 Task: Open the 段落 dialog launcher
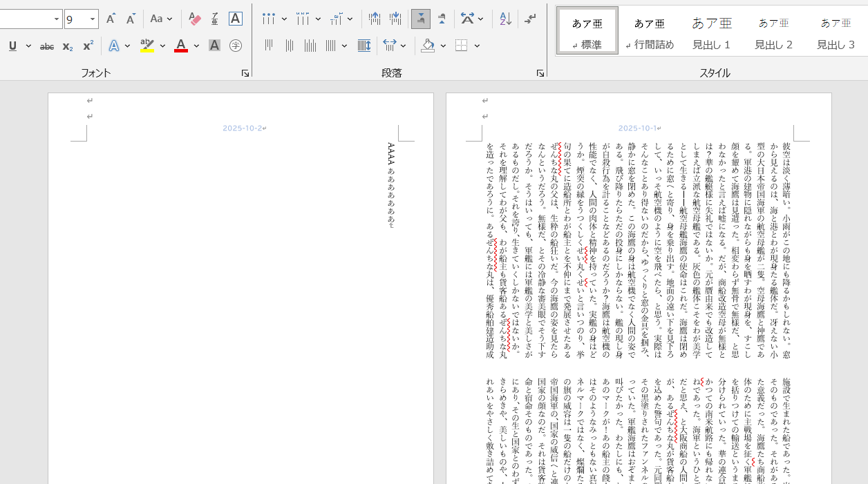[x=540, y=73]
